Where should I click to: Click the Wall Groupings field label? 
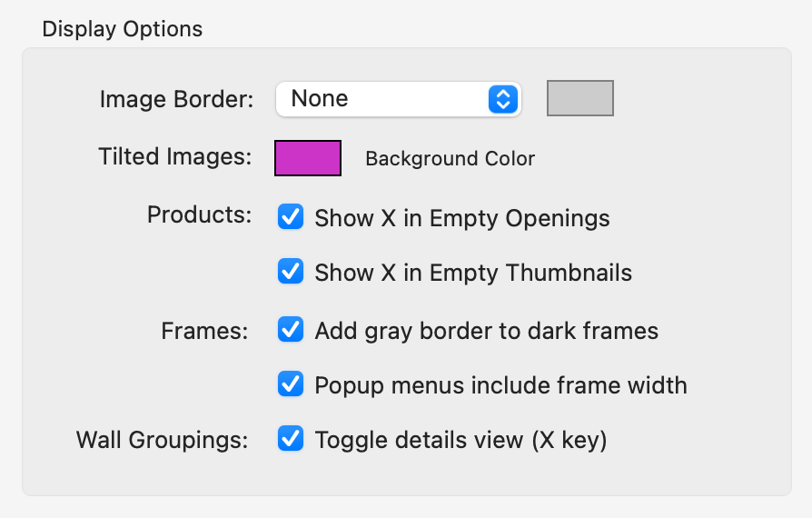[x=162, y=441]
